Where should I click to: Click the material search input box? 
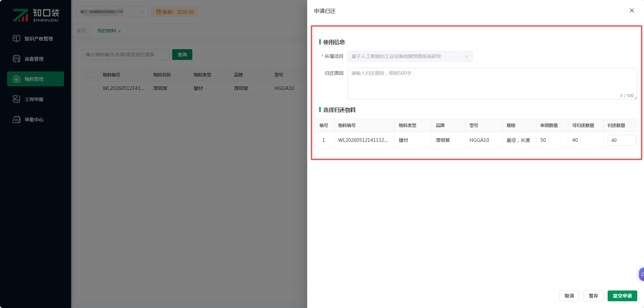click(126, 55)
